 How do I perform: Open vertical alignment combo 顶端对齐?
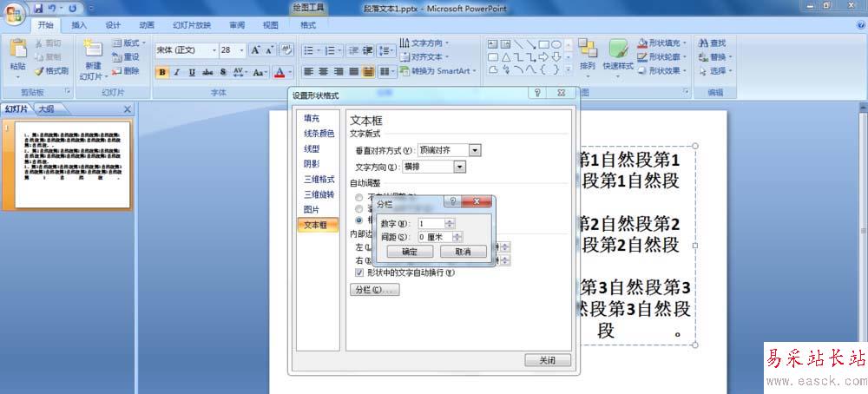pos(450,150)
